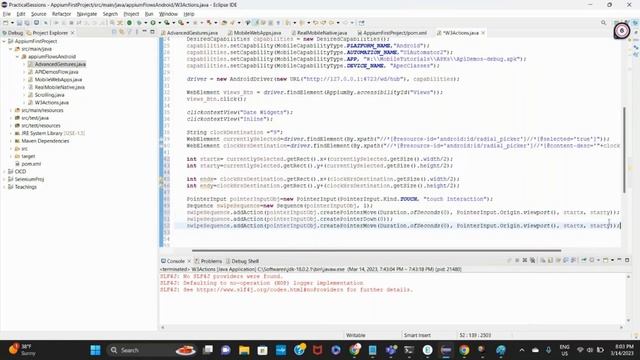
Task: Open the Navigate menu
Action: [87, 14]
